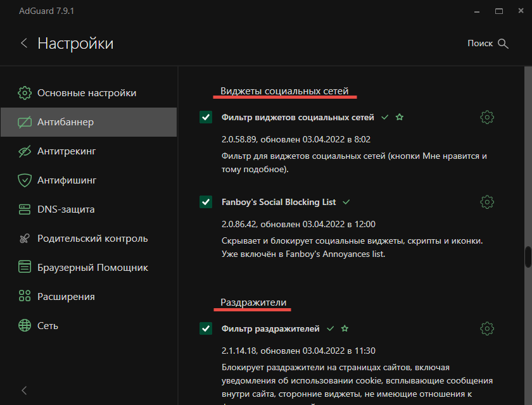Switch to Антифишинг settings
Viewport: 532px width, 405px height.
tap(89, 180)
